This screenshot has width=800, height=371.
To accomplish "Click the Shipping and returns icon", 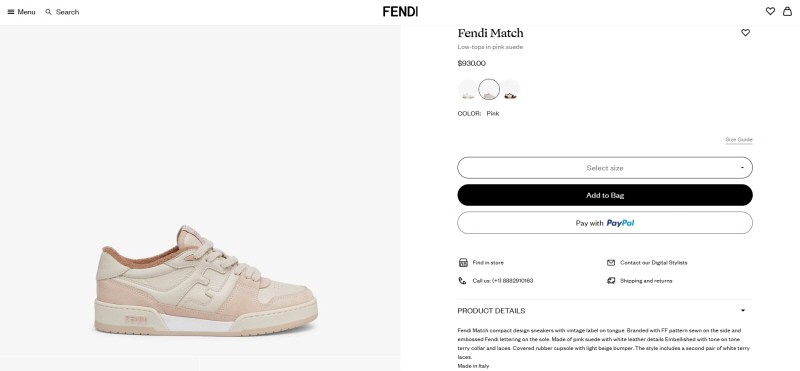I will [x=611, y=281].
